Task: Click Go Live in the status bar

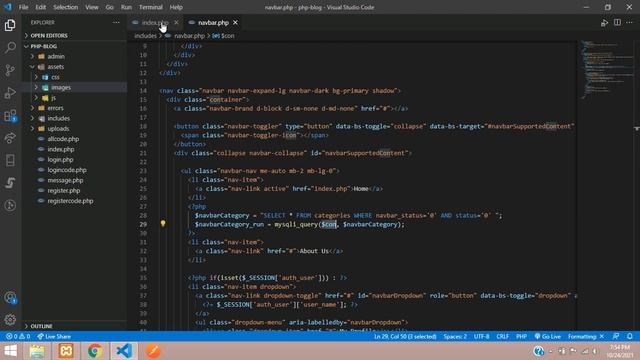Action: 548,336
